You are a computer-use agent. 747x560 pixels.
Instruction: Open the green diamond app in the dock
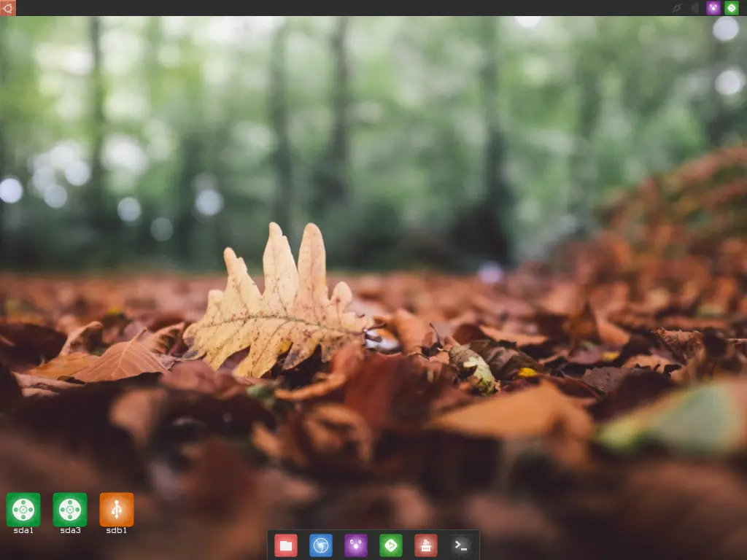391,545
